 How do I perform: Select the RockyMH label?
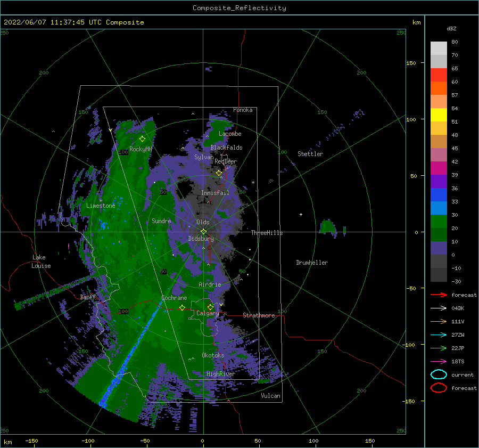(141, 149)
